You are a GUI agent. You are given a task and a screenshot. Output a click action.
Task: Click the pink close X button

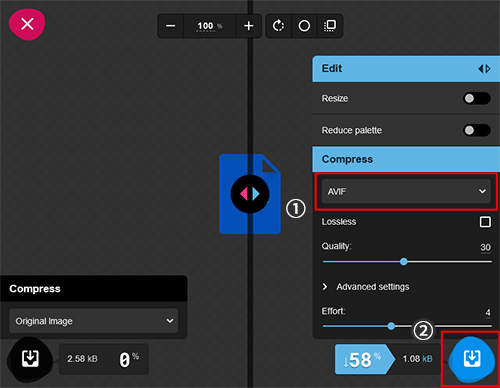tap(27, 24)
